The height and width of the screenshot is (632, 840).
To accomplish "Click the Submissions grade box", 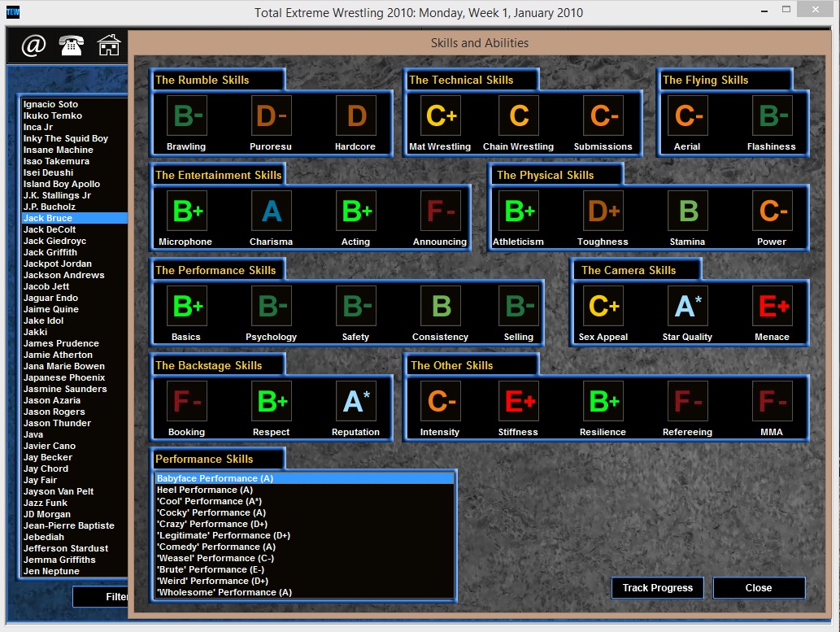I will click(603, 116).
